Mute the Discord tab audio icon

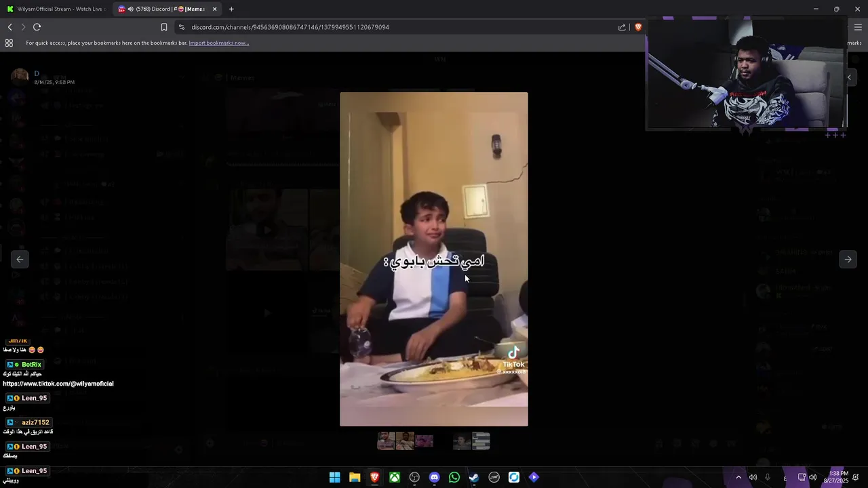(130, 9)
